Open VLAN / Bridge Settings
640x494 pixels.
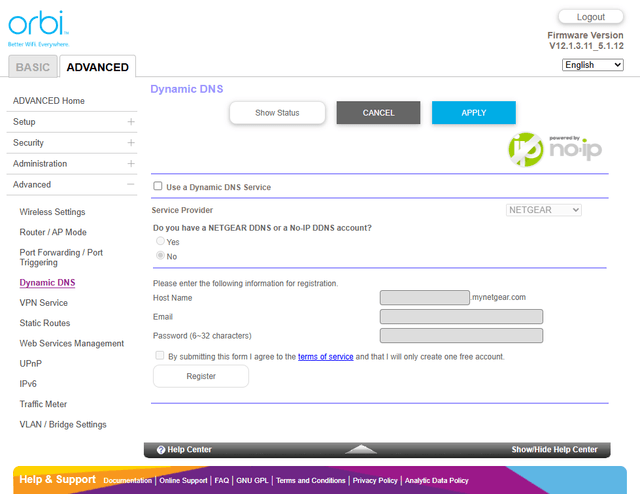[x=63, y=425]
